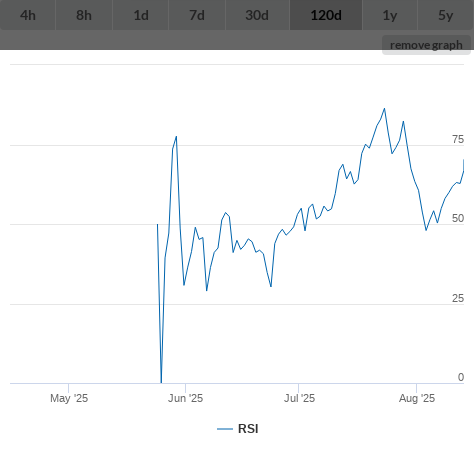Click the 50 level axis label
474x455 pixels.
[458, 218]
